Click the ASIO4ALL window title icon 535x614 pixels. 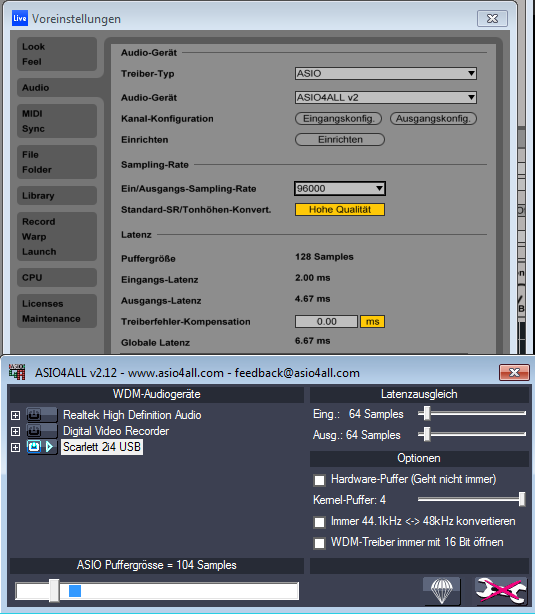click(17, 372)
